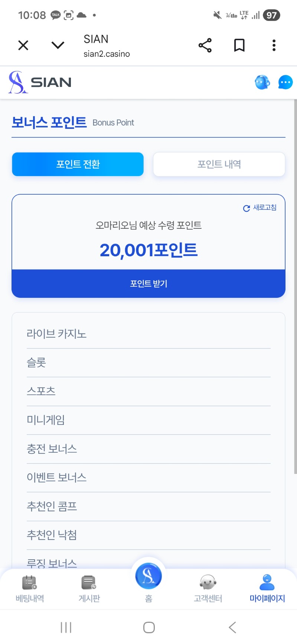
Task: Open 게시판 in the bottom navigation
Action: pyautogui.click(x=89, y=588)
